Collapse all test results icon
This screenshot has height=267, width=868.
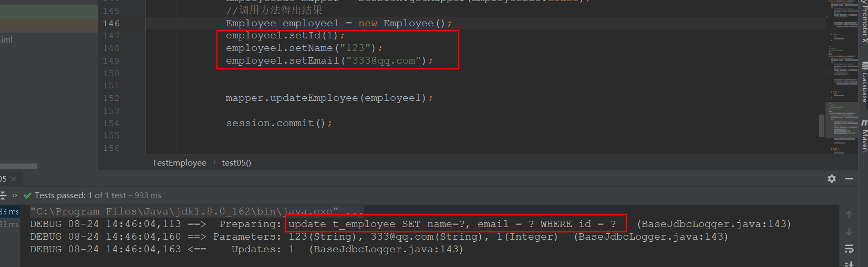[x=3, y=196]
